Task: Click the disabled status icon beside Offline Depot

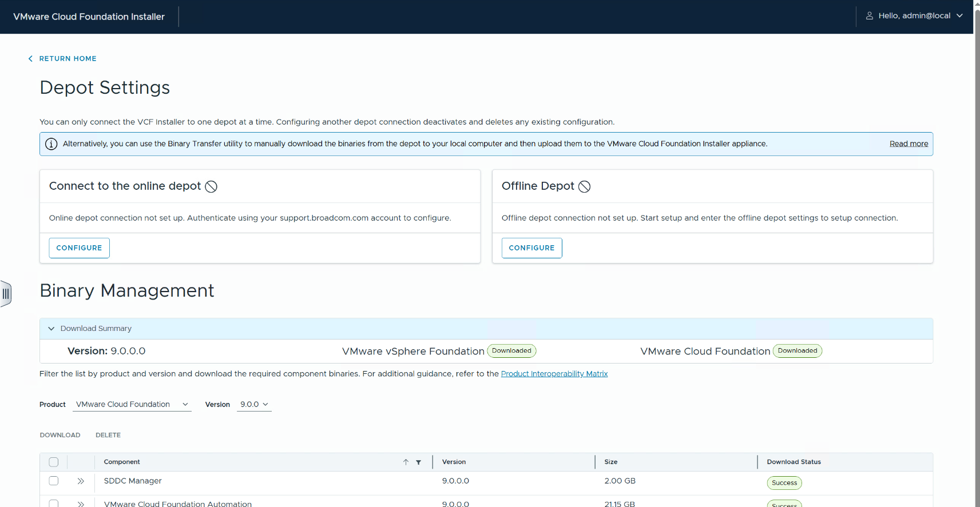Action: [x=584, y=186]
